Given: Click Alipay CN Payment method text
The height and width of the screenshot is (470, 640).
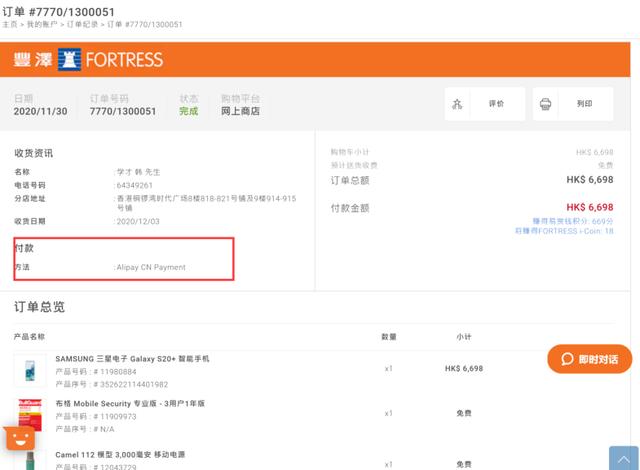Looking at the screenshot, I should coord(151,267).
